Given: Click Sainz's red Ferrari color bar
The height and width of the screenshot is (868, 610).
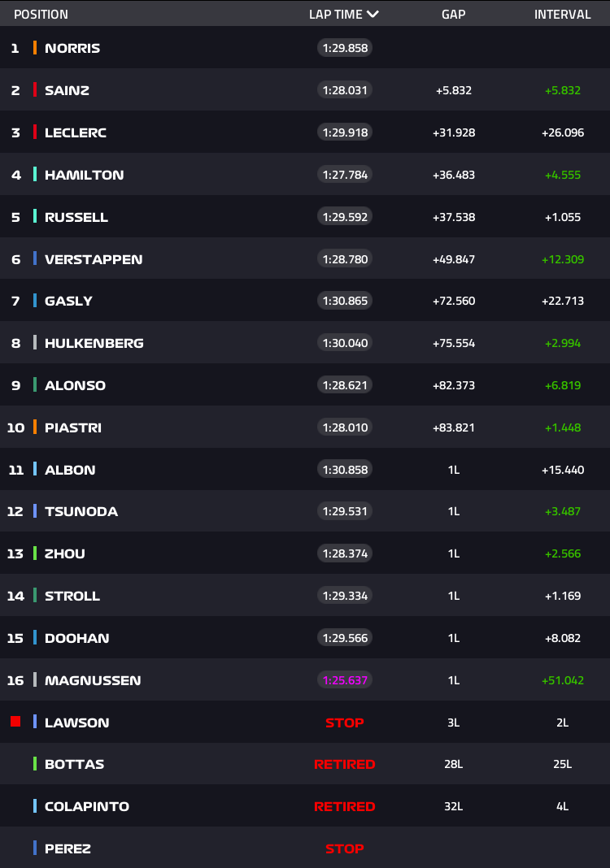Looking at the screenshot, I should tap(35, 89).
